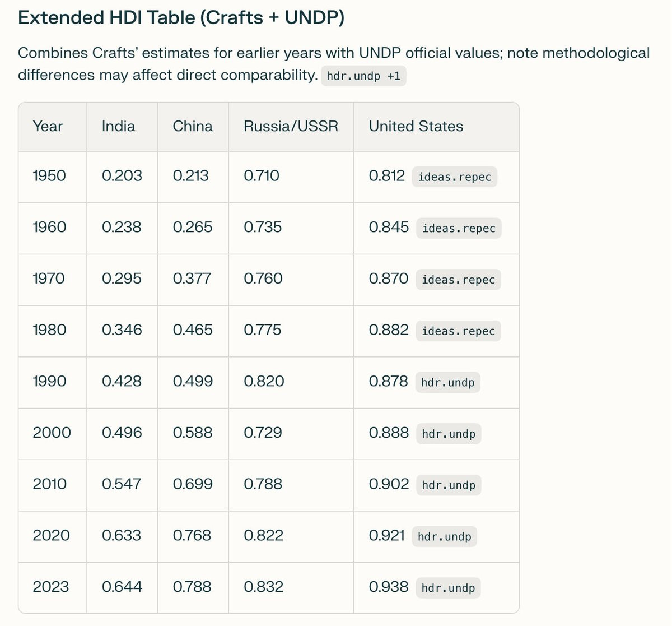The width and height of the screenshot is (672, 626).
Task: Open ideas.repec source in 1970 row
Action: coord(458,280)
